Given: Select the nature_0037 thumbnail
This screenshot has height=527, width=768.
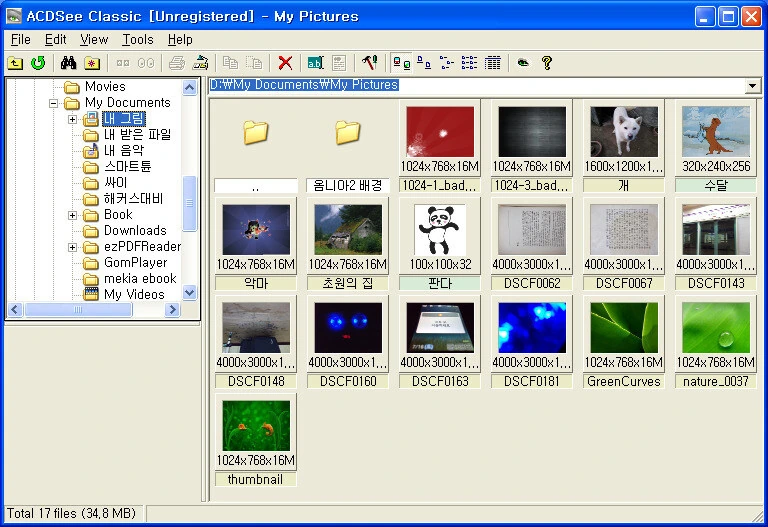Looking at the screenshot, I should (716, 342).
